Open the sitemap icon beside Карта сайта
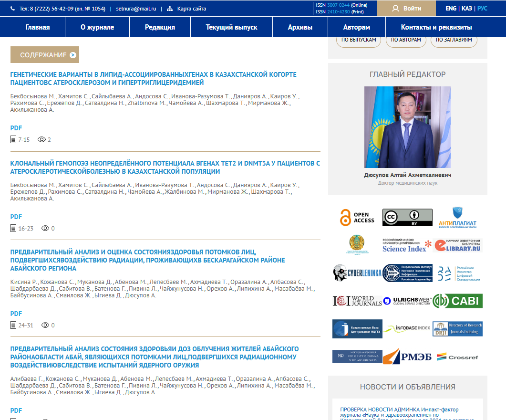506x420 pixels. pos(170,9)
